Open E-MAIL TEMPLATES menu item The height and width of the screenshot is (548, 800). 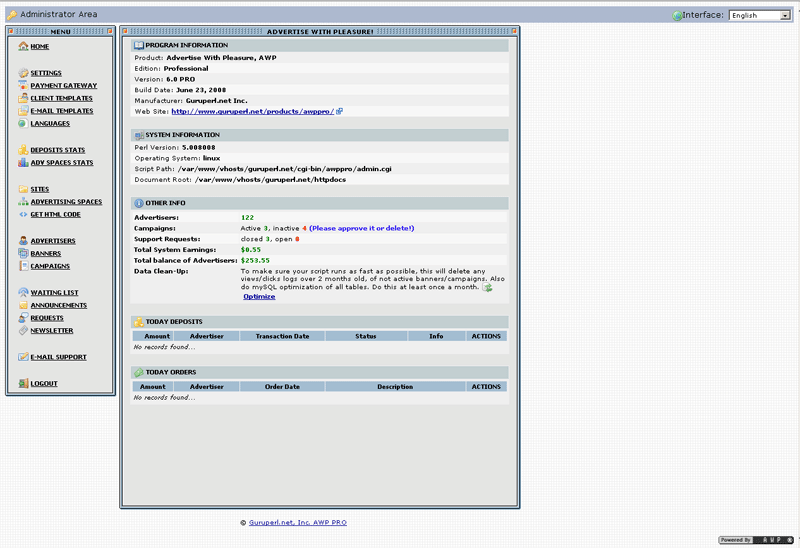(x=62, y=111)
